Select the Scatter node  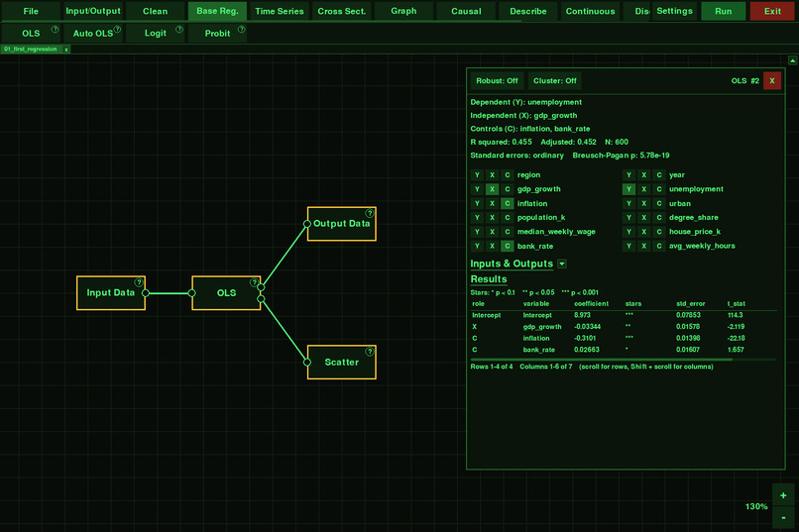click(341, 363)
